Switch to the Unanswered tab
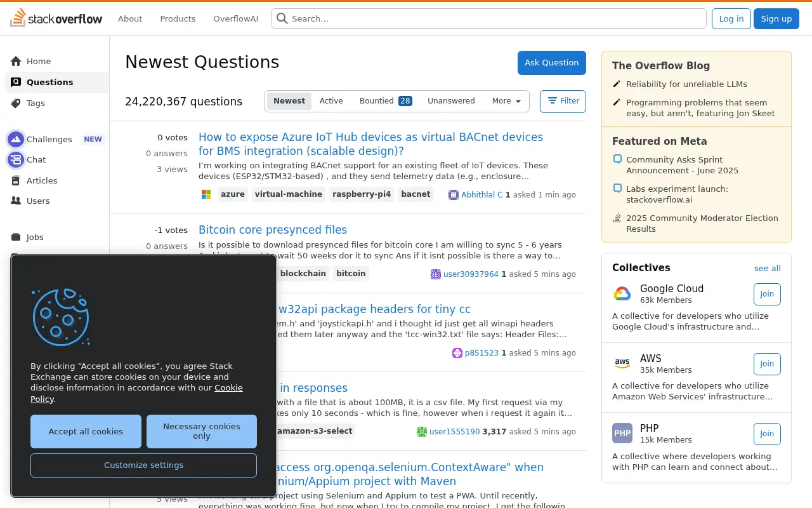Image resolution: width=812 pixels, height=508 pixels. tap(451, 101)
